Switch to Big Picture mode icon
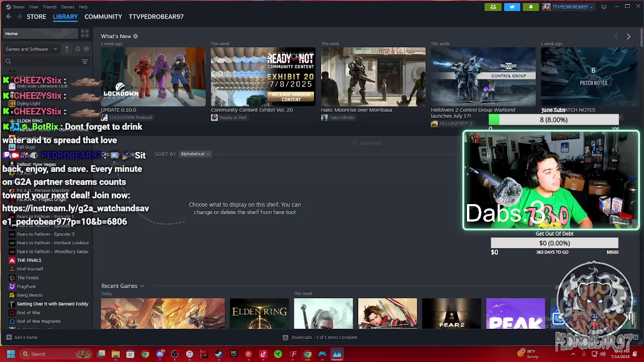Viewport: 644px width, 362px height. click(x=604, y=7)
